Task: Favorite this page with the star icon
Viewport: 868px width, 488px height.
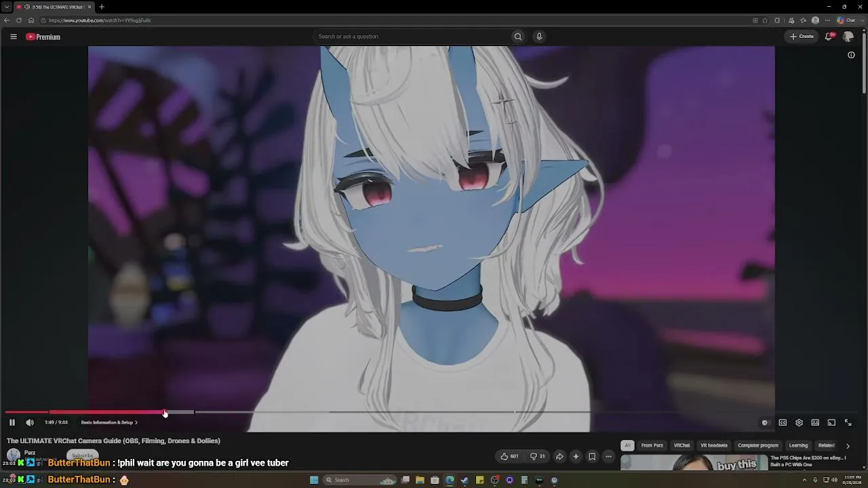Action: [x=766, y=20]
